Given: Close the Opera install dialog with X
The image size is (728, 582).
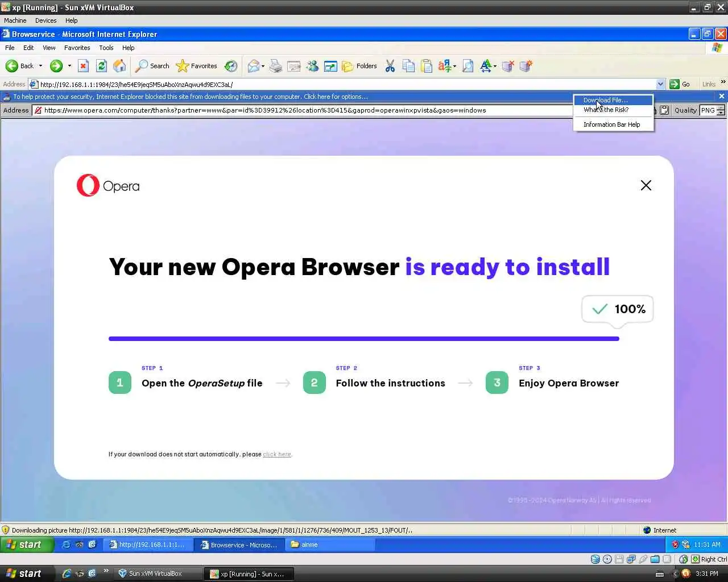Looking at the screenshot, I should pos(646,185).
